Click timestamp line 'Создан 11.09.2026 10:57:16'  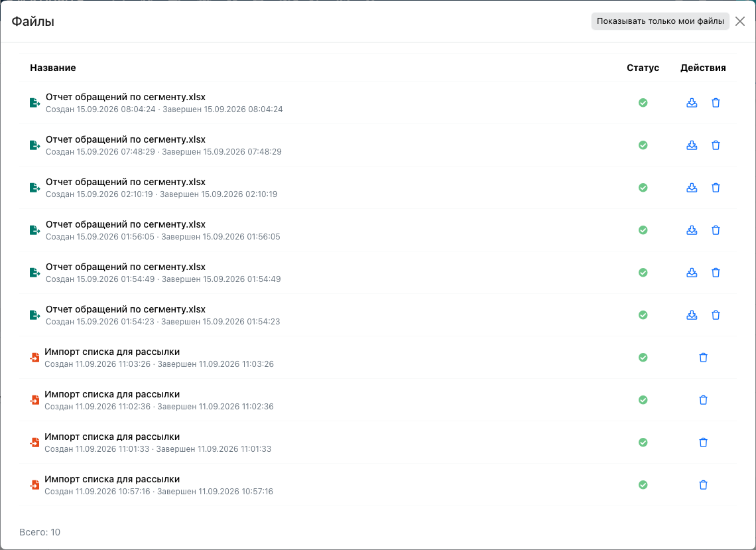pyautogui.click(x=97, y=492)
